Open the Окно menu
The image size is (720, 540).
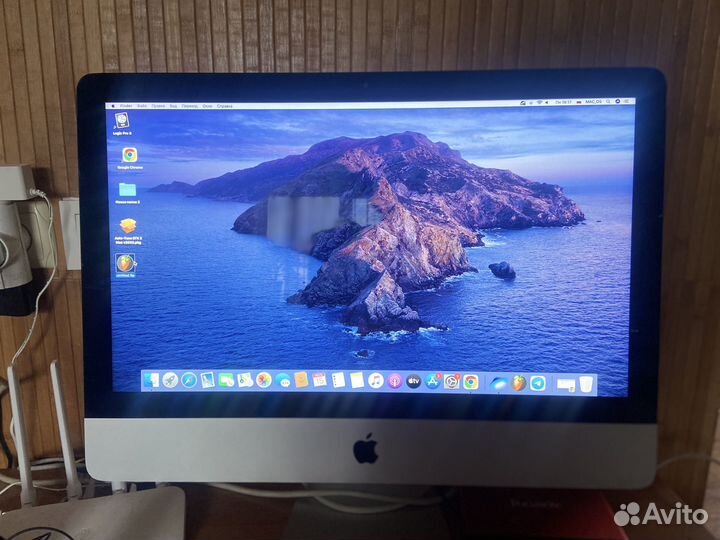click(208, 106)
